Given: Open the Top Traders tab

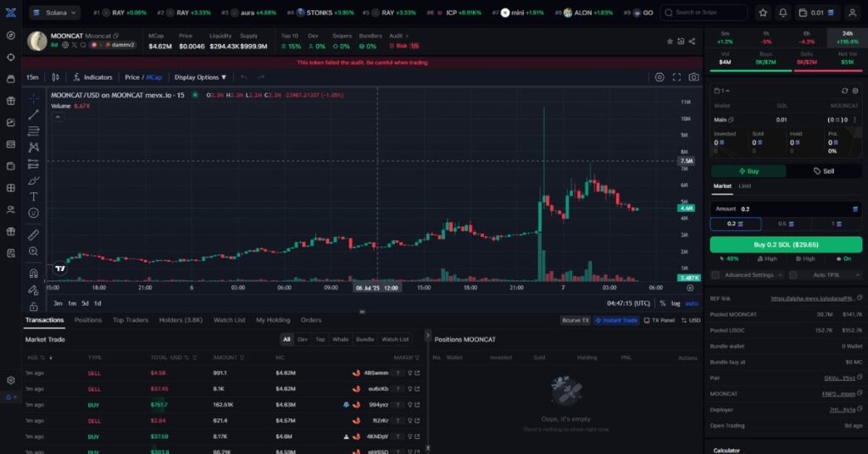Looking at the screenshot, I should 130,320.
